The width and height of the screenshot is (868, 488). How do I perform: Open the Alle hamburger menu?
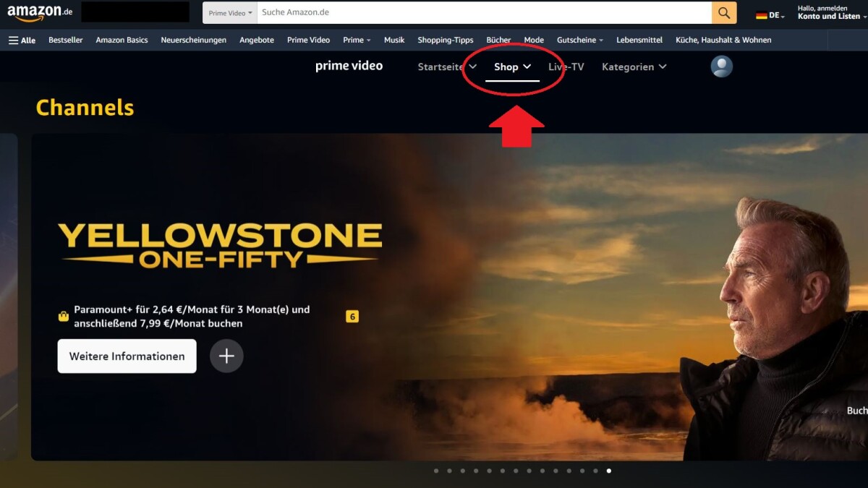(22, 40)
